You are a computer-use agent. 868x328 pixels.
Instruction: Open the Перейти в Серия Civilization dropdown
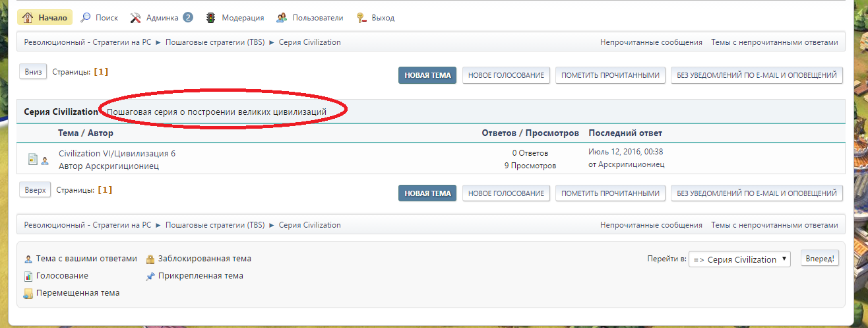point(739,259)
